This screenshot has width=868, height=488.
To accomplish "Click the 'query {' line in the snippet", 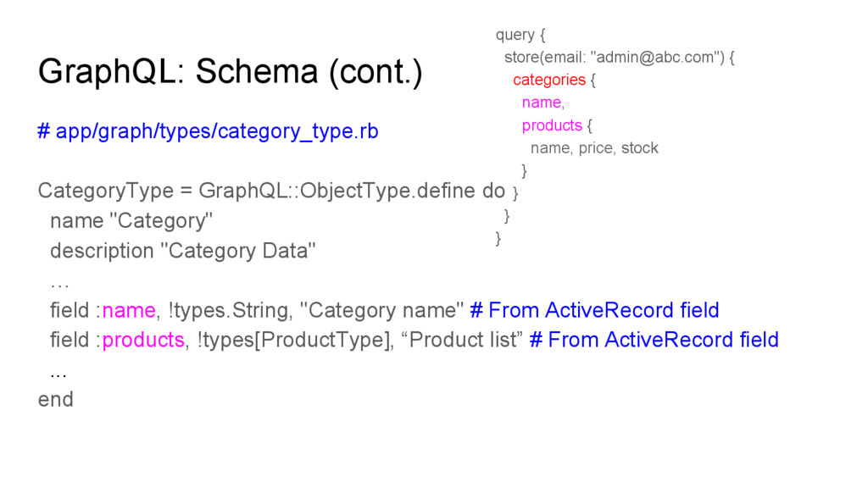I will point(520,35).
